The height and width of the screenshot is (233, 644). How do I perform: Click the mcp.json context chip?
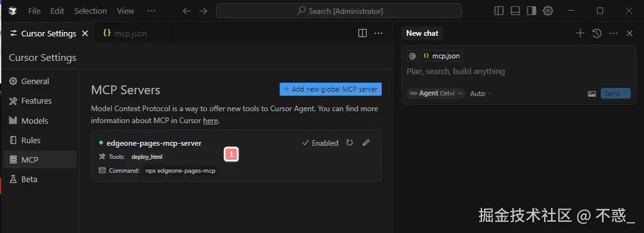coord(441,56)
